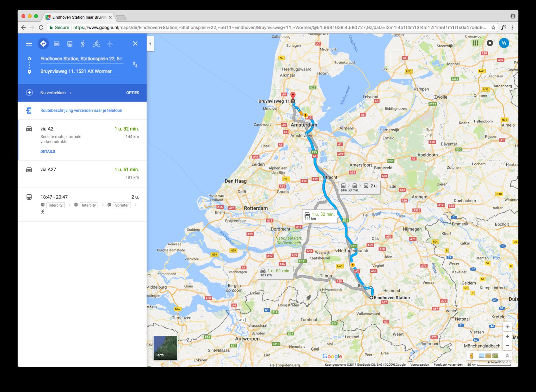The width and height of the screenshot is (536, 392).
Task: Select flights travel mode airplane icon
Action: coord(110,44)
